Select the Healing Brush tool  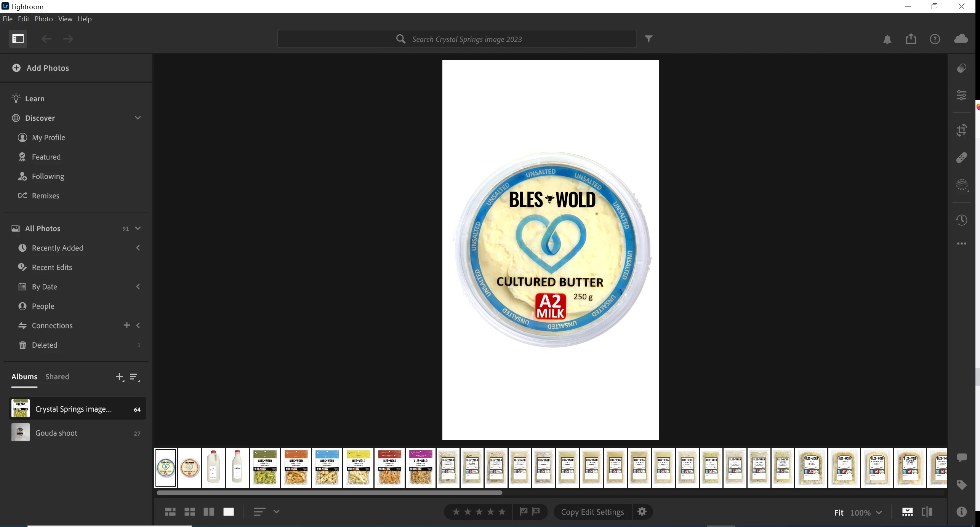coord(961,158)
